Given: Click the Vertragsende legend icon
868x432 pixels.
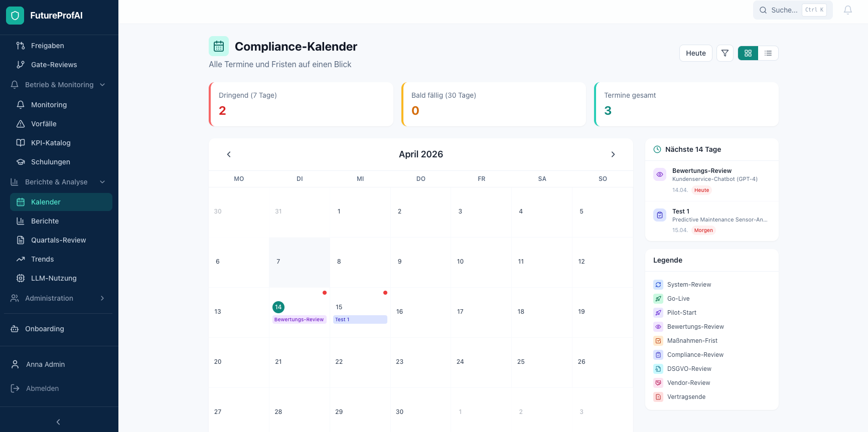Looking at the screenshot, I should (658, 397).
